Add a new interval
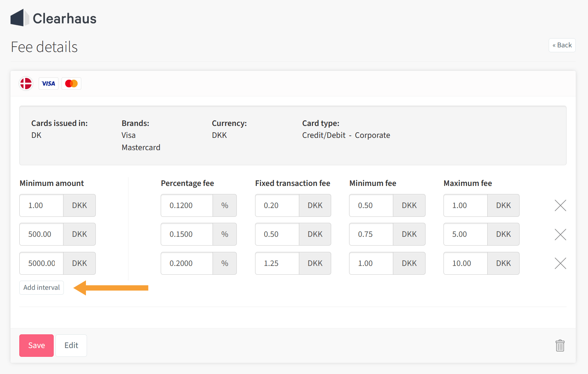The height and width of the screenshot is (374, 588). click(41, 288)
